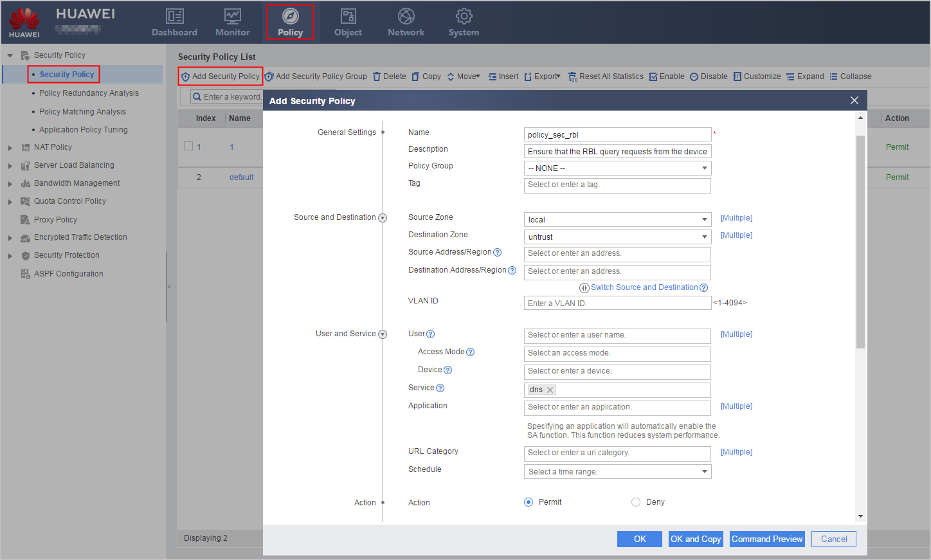Screen dimensions: 931x560
Task: Click the Reset All Statistics toolbar icon
Action: pos(572,77)
